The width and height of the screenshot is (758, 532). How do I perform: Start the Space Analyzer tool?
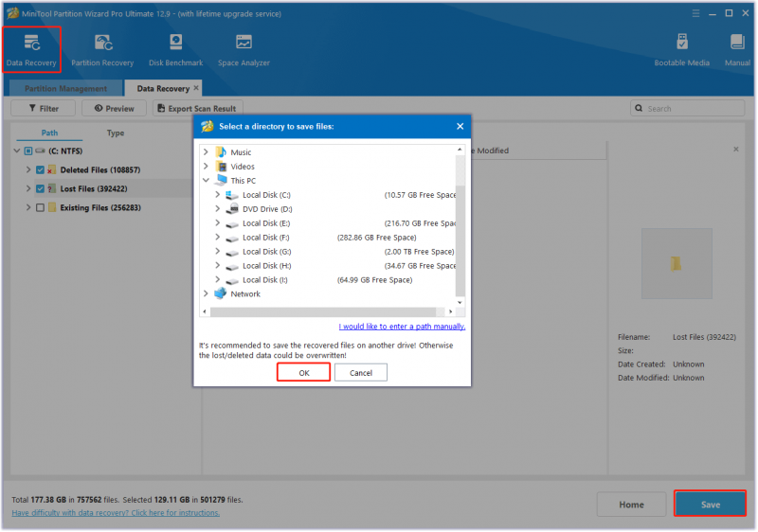pos(244,50)
